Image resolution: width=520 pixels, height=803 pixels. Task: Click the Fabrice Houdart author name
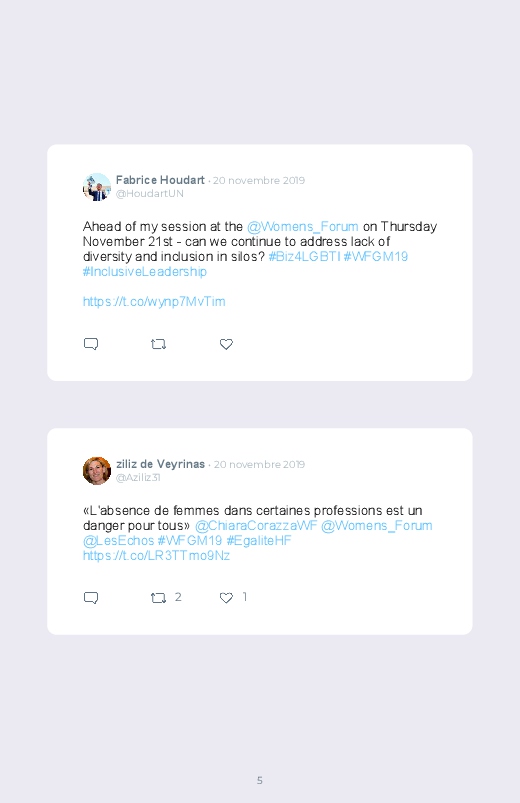click(160, 180)
